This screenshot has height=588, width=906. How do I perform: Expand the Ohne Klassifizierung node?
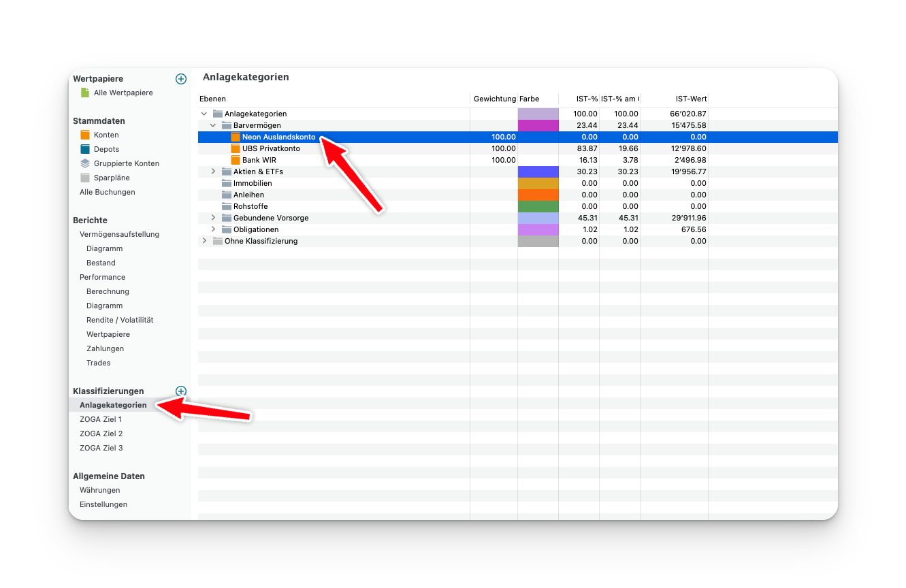click(204, 241)
